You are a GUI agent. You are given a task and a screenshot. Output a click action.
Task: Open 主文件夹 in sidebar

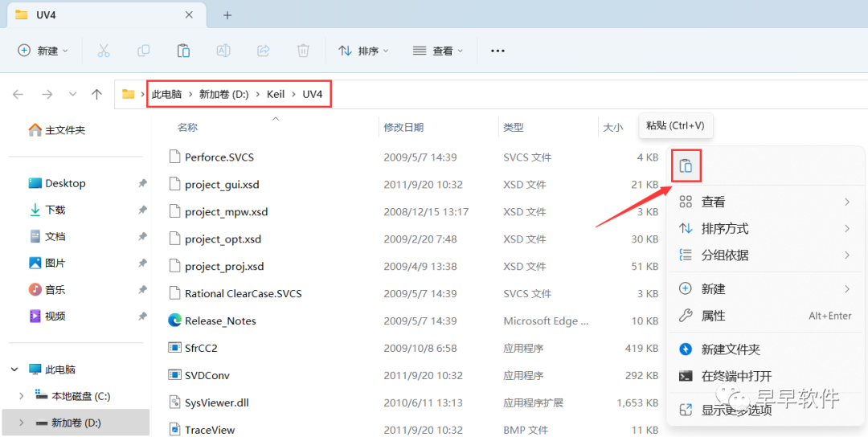tap(56, 130)
